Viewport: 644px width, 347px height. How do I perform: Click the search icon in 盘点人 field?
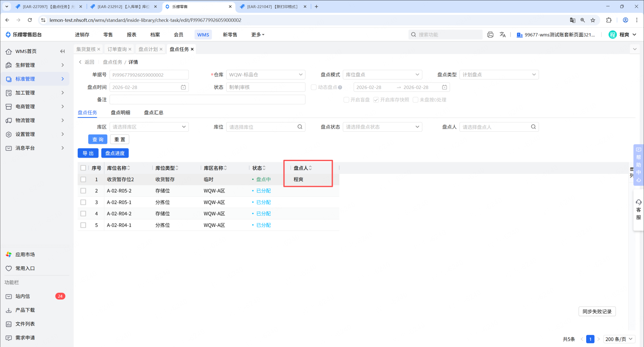533,127
